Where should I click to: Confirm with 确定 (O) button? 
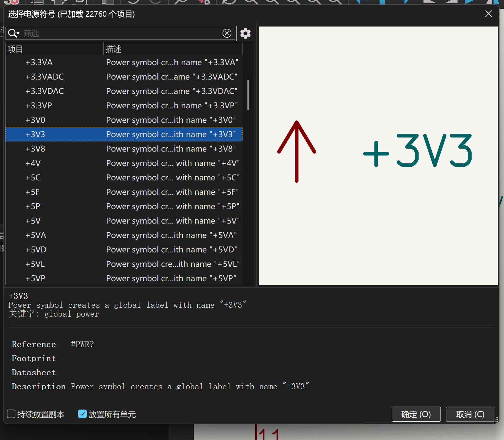(x=416, y=414)
